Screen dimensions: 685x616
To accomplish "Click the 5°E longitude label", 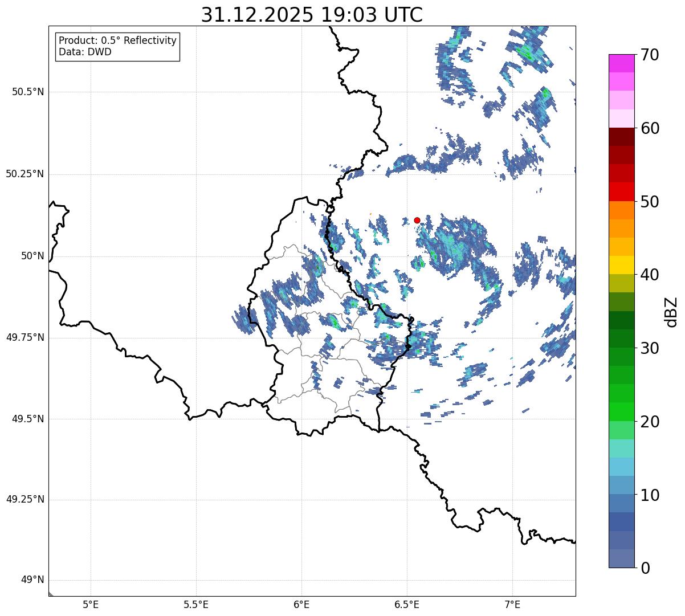I will click(91, 604).
